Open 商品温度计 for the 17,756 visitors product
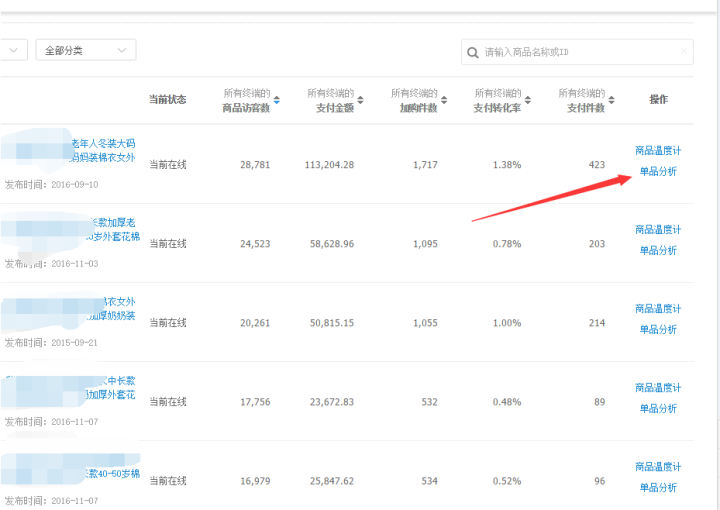Image resolution: width=720 pixels, height=510 pixels. (x=658, y=388)
